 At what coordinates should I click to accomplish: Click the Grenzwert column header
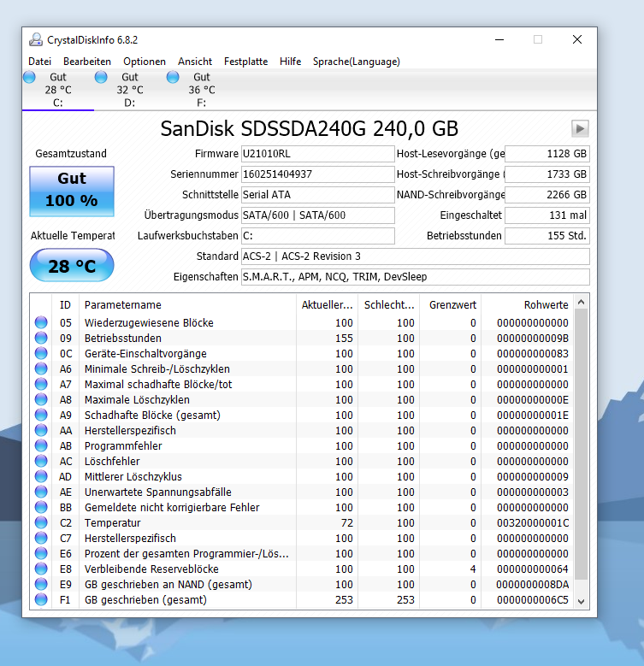click(x=451, y=304)
